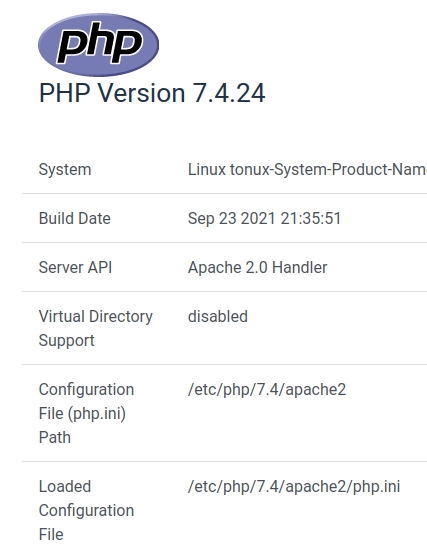Click the Loaded Configuration File label
The width and height of the screenshot is (427, 557).
[86, 510]
